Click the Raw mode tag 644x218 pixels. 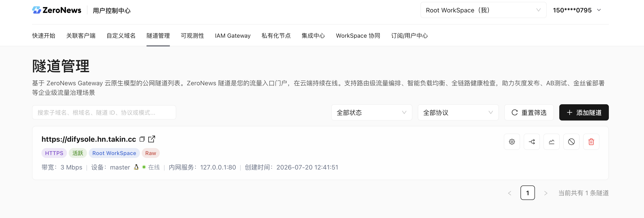click(x=151, y=153)
